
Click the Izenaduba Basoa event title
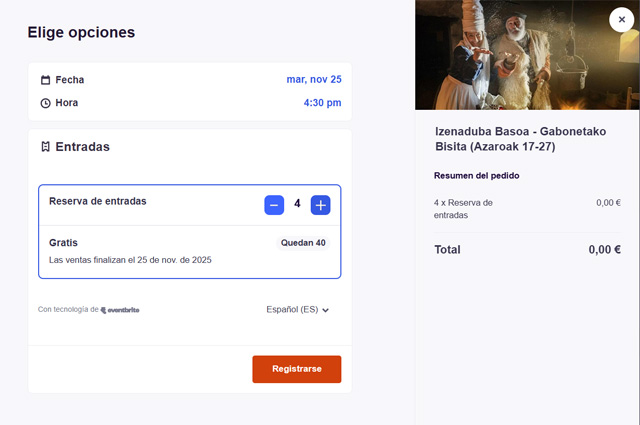point(509,139)
